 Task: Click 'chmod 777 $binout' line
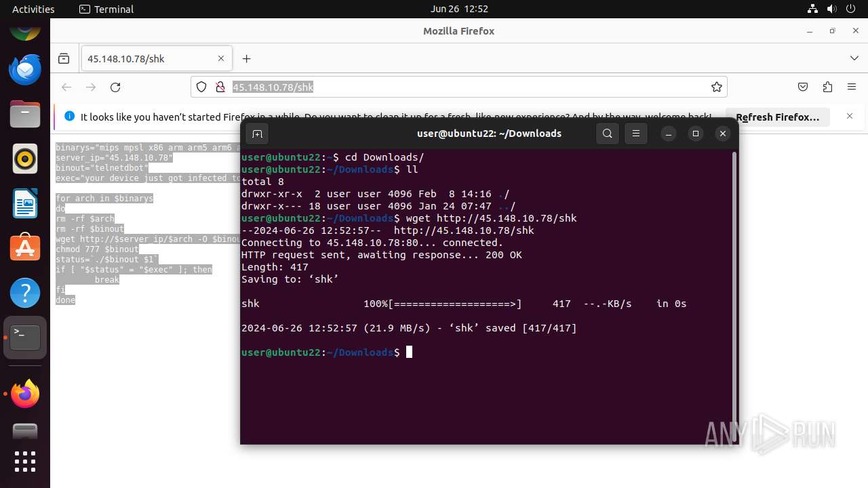pos(97,249)
